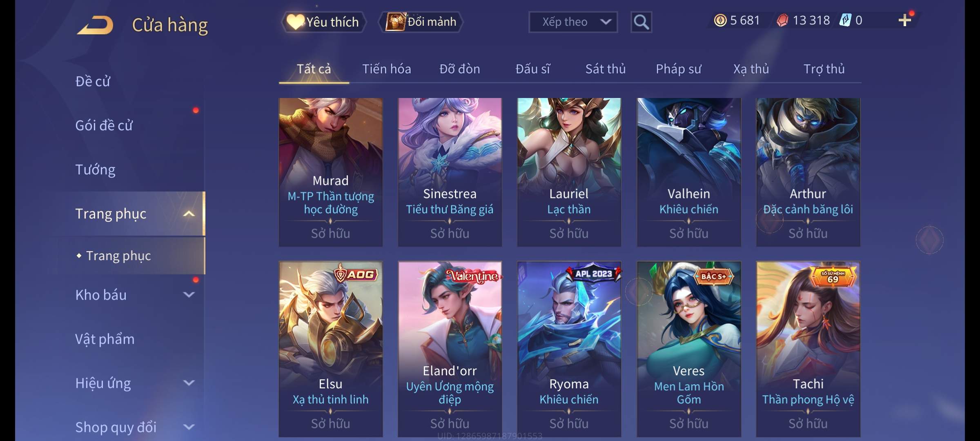
Task: Tap the back arrow icon
Action: 95,25
